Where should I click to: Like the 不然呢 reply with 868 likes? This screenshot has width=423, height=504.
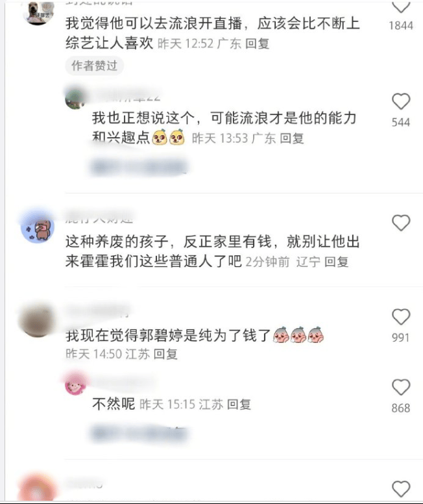click(x=401, y=387)
